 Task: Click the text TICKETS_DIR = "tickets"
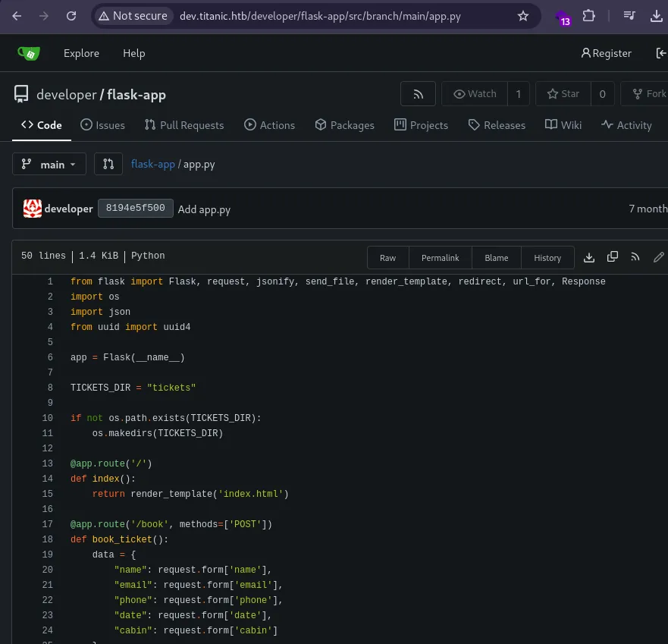(133, 388)
